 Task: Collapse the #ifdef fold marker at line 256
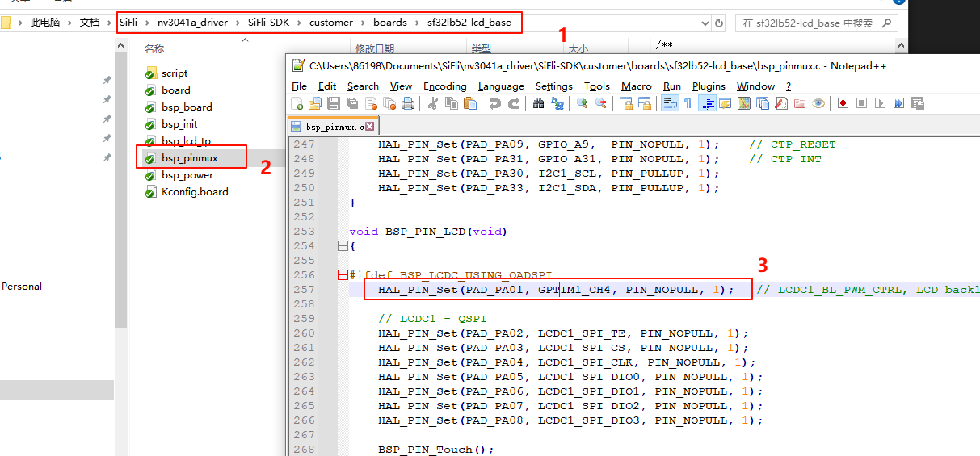pos(343,275)
